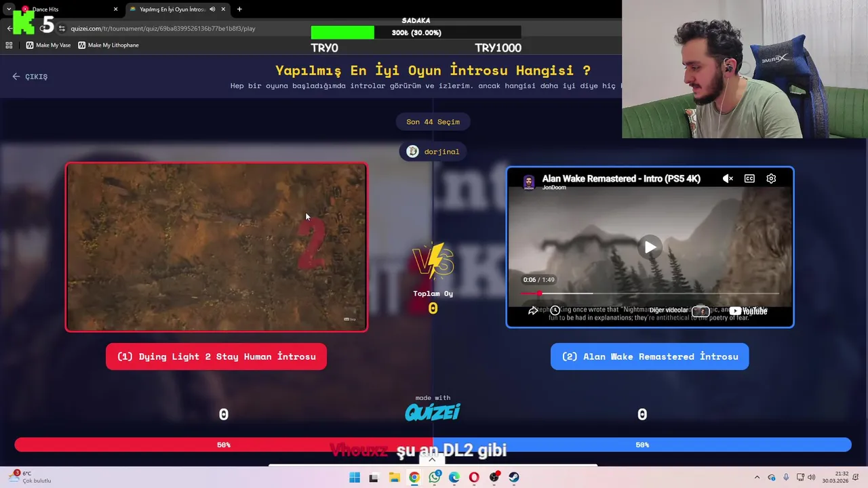
Task: Open File Explorer from the taskbar
Action: click(x=394, y=478)
